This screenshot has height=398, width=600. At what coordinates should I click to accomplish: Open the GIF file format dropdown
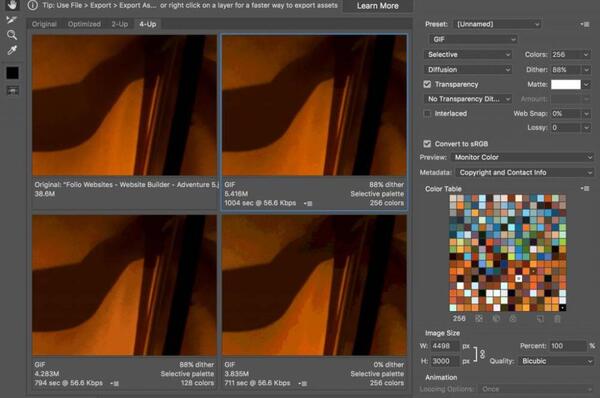click(x=473, y=39)
